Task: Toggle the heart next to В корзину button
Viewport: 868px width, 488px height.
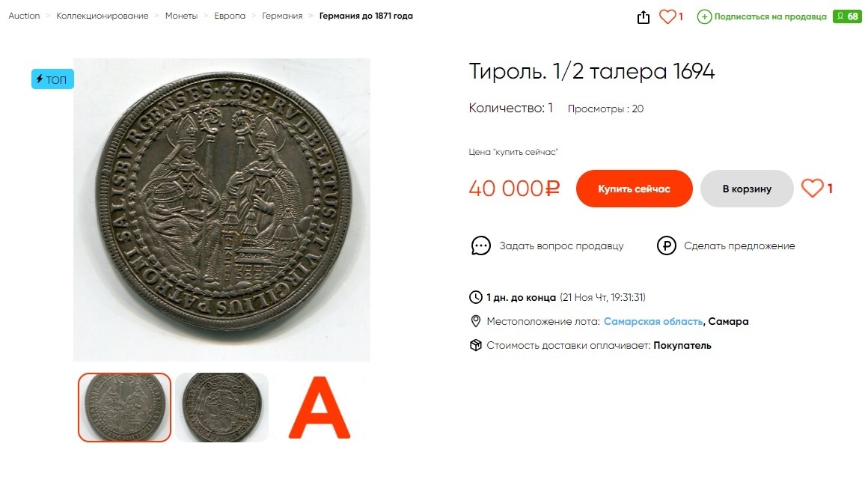Action: (x=812, y=189)
